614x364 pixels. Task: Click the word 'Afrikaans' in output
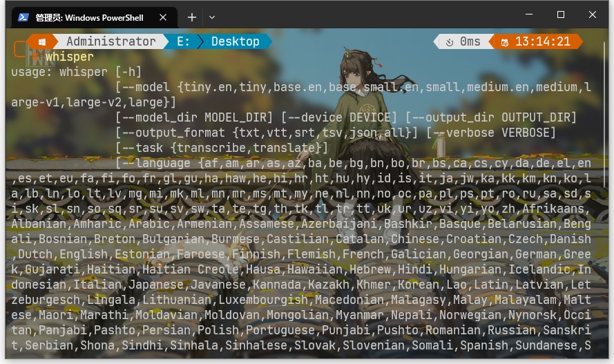click(x=553, y=209)
